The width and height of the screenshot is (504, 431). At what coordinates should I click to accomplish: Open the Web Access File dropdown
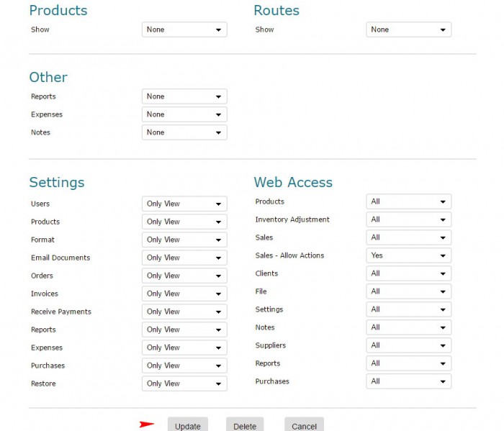(x=408, y=291)
